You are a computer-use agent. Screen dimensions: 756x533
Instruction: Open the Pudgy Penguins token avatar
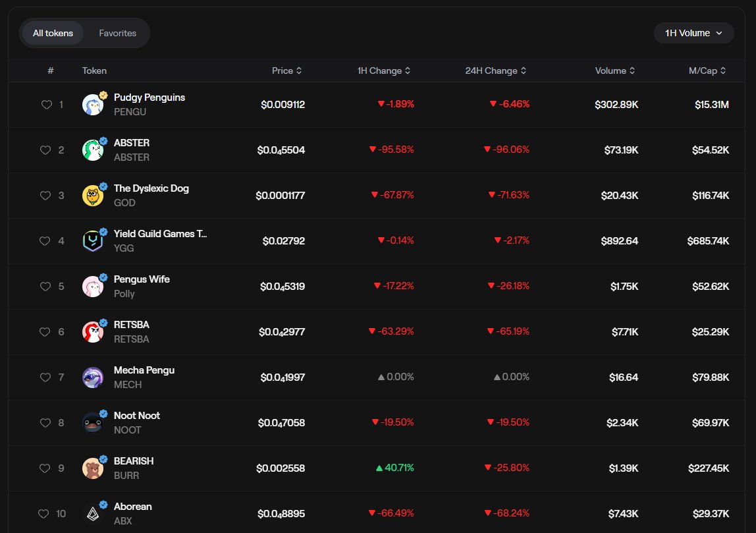coord(93,105)
